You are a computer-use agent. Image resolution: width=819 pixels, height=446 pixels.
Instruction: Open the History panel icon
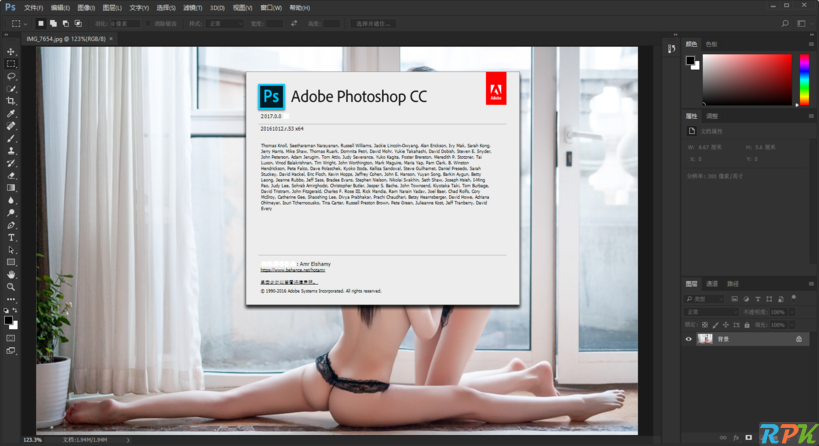coord(672,49)
